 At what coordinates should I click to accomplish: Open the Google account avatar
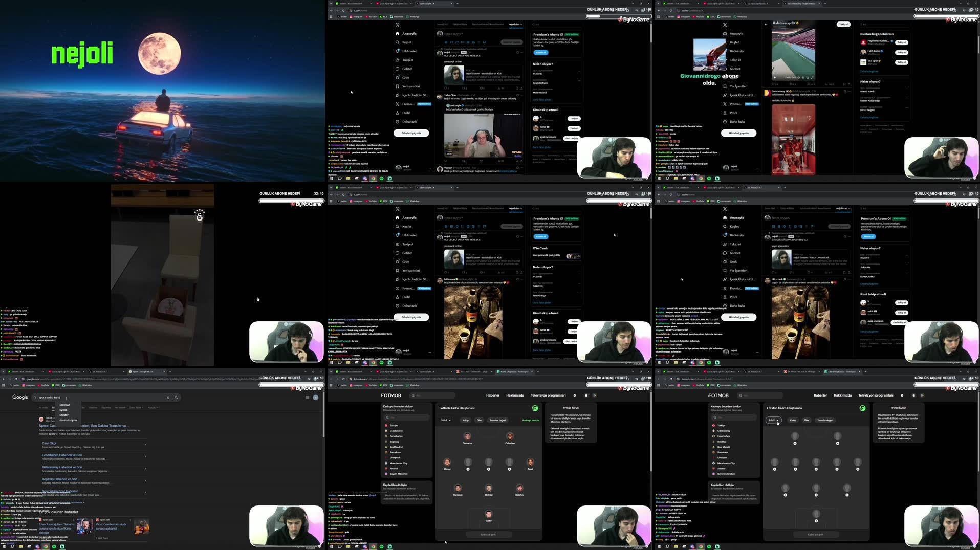point(316,398)
